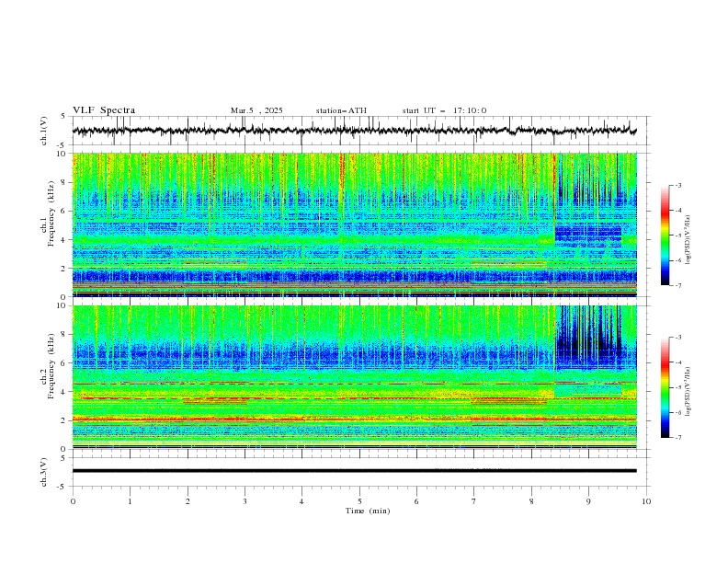Click the 'ch.1(V)' waveform axis label
The height and width of the screenshot is (563, 728).
click(x=44, y=131)
